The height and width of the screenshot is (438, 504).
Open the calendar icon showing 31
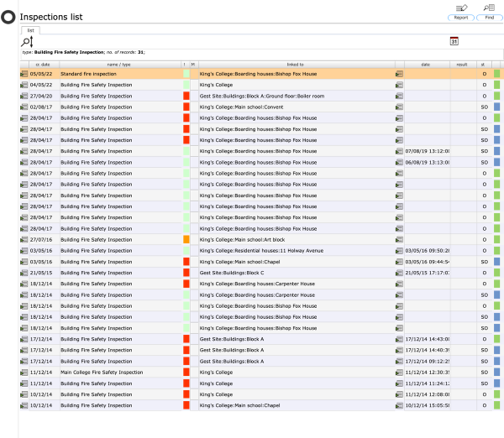(x=454, y=41)
